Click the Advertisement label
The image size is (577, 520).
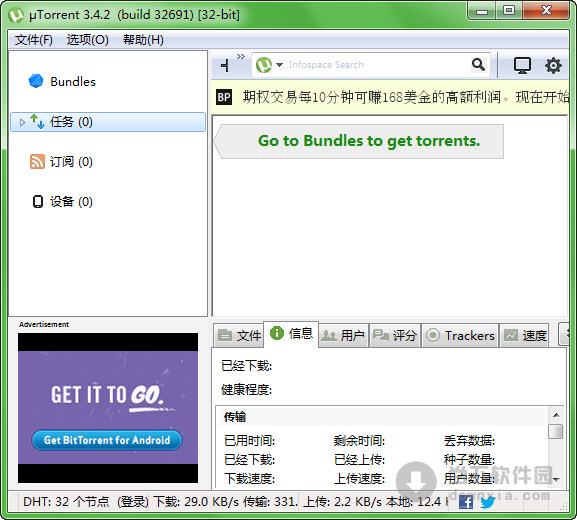tap(44, 324)
